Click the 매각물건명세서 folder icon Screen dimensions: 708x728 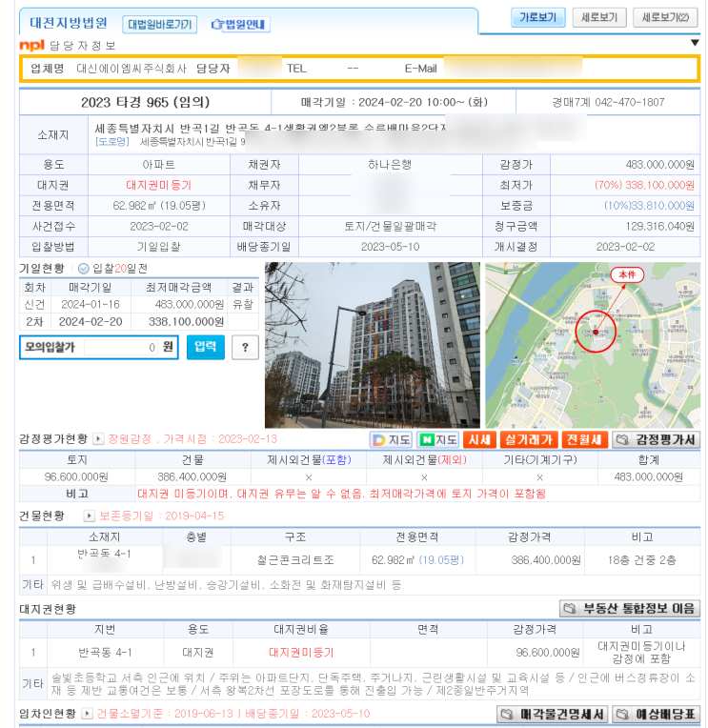coord(508,714)
